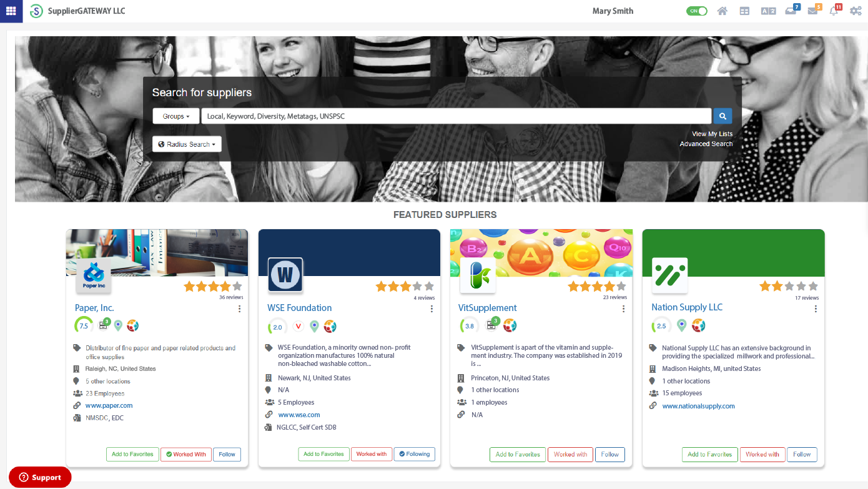Add Nation Supply LLC to Favorites
The height and width of the screenshot is (489, 868).
[x=709, y=454]
